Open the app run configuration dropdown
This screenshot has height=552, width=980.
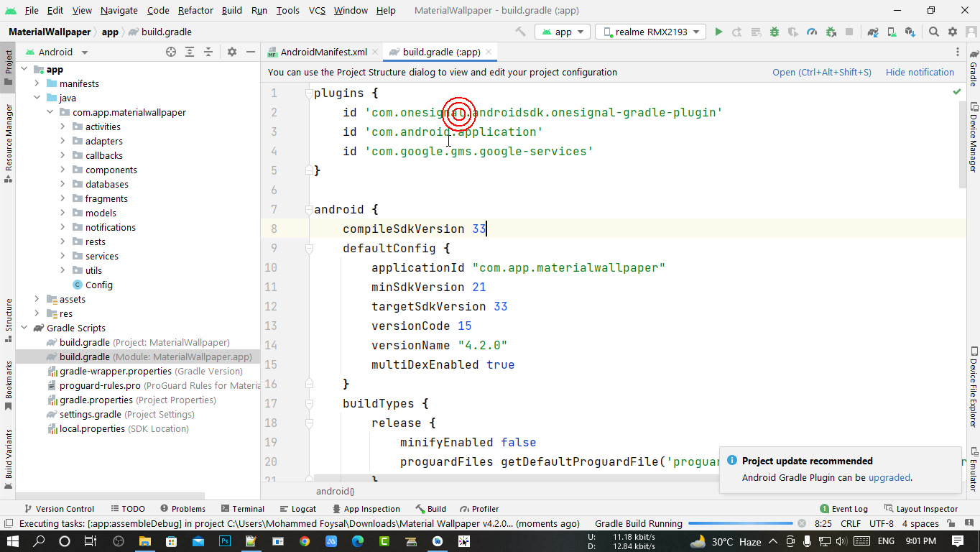563,32
